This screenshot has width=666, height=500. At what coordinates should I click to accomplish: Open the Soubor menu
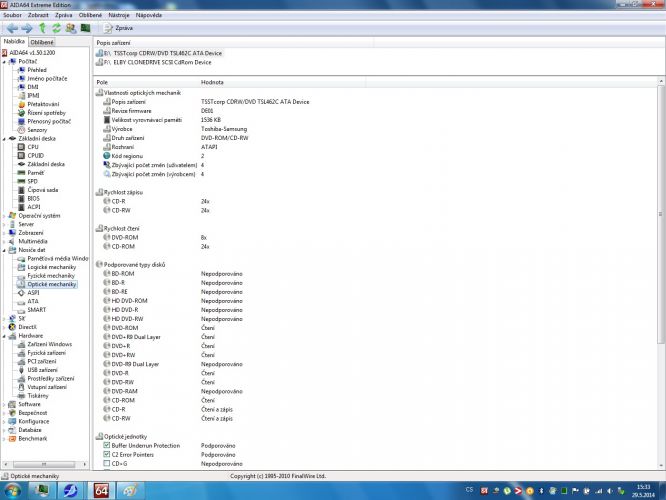click(x=12, y=15)
